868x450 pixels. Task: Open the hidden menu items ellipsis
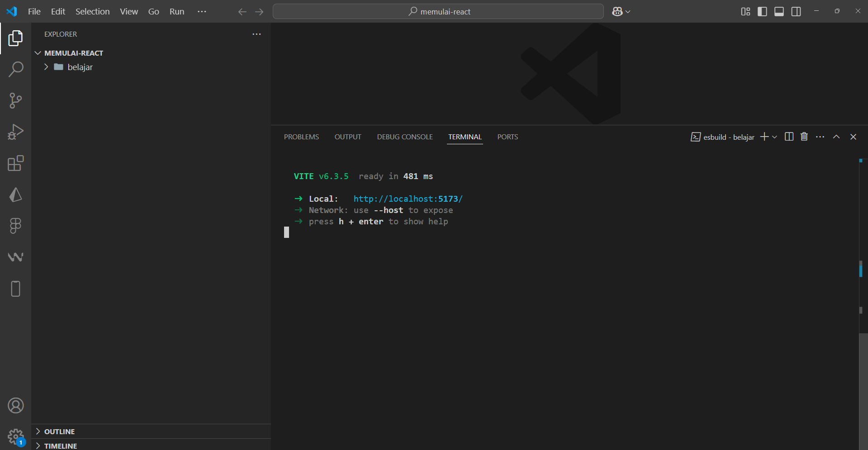tap(202, 12)
